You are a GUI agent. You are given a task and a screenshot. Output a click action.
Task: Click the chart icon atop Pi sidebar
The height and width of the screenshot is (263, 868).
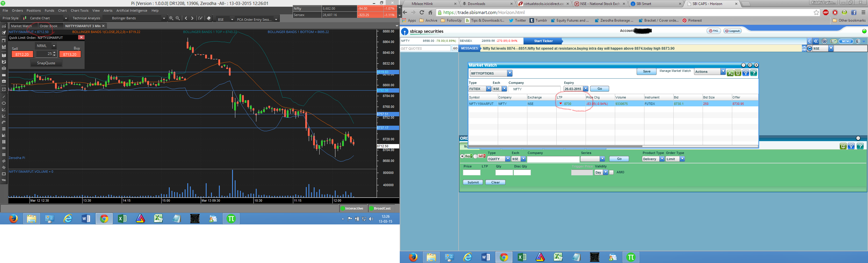(x=4, y=26)
